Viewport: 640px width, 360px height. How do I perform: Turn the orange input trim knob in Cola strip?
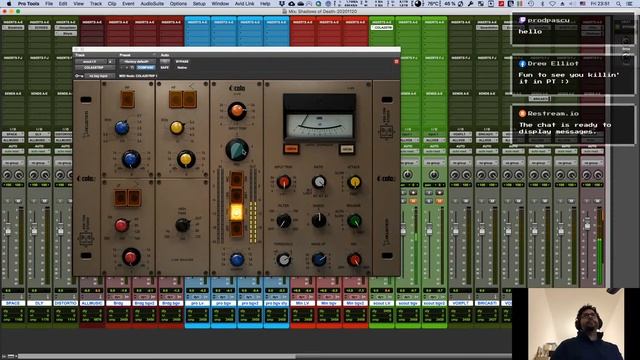237,111
